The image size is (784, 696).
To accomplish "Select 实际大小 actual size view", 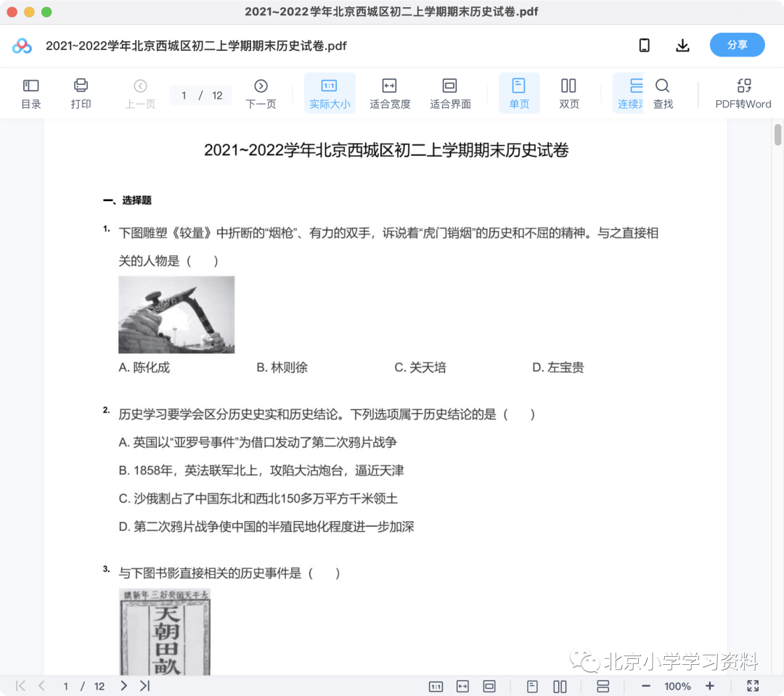I will [330, 94].
